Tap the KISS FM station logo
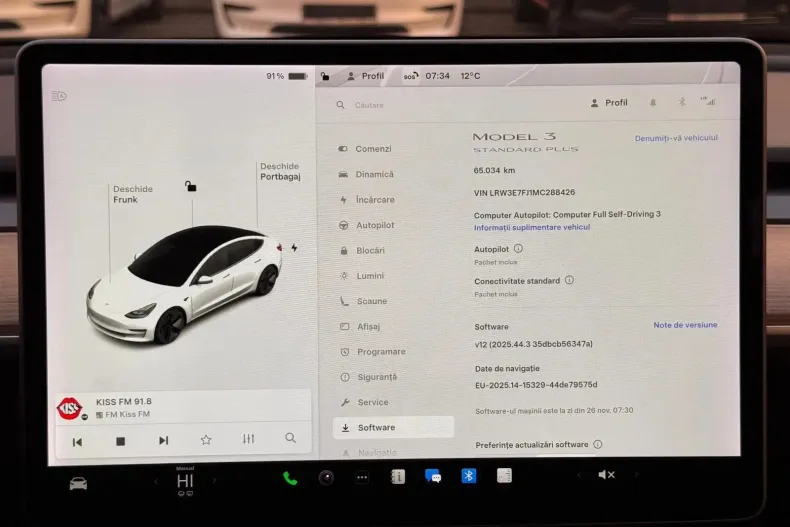Viewport: 790px width, 527px height. pyautogui.click(x=70, y=408)
